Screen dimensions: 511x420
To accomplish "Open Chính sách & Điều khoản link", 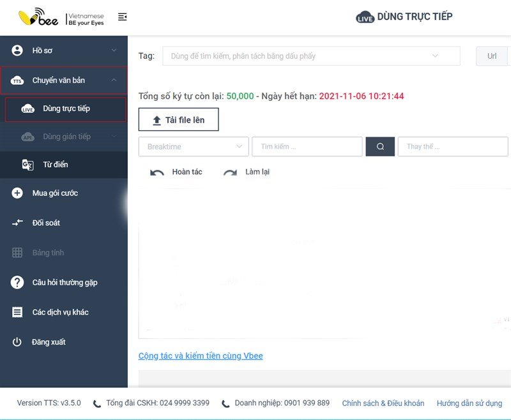I will point(383,403).
